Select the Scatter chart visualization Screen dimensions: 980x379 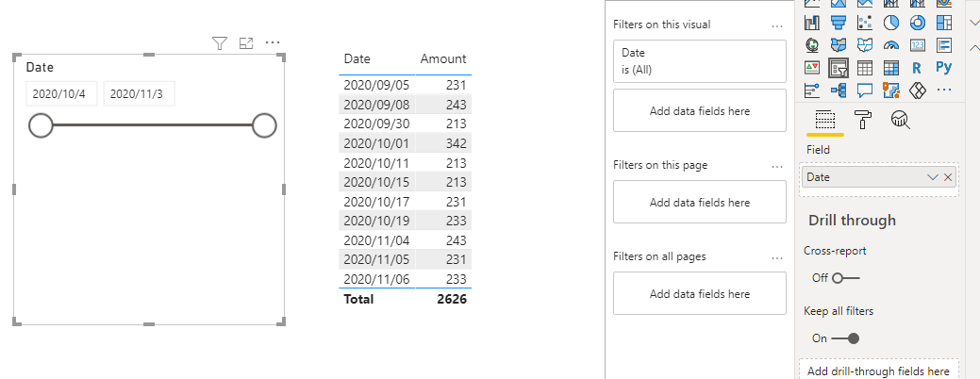[x=865, y=24]
